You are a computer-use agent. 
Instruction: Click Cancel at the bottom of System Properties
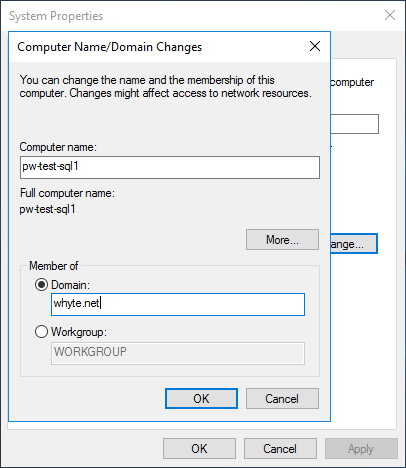click(280, 449)
